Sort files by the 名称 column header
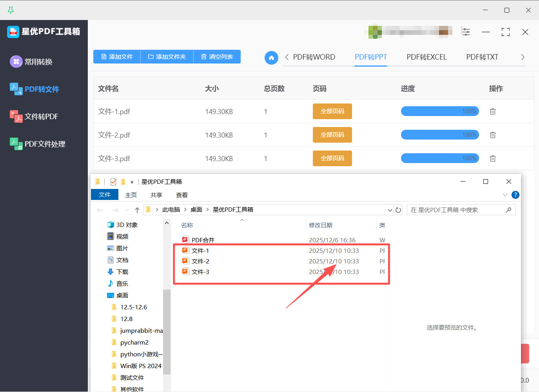 coord(187,225)
